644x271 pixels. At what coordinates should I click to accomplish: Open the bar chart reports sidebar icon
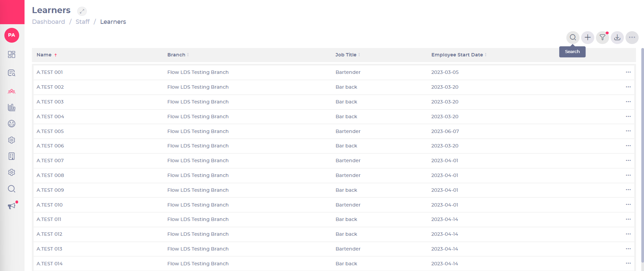pyautogui.click(x=12, y=107)
